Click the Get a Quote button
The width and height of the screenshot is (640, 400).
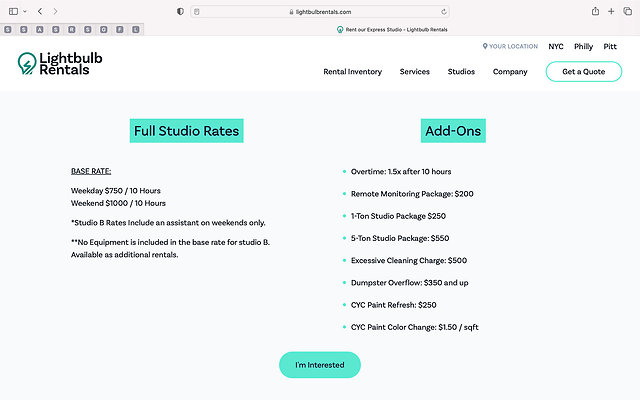[583, 72]
